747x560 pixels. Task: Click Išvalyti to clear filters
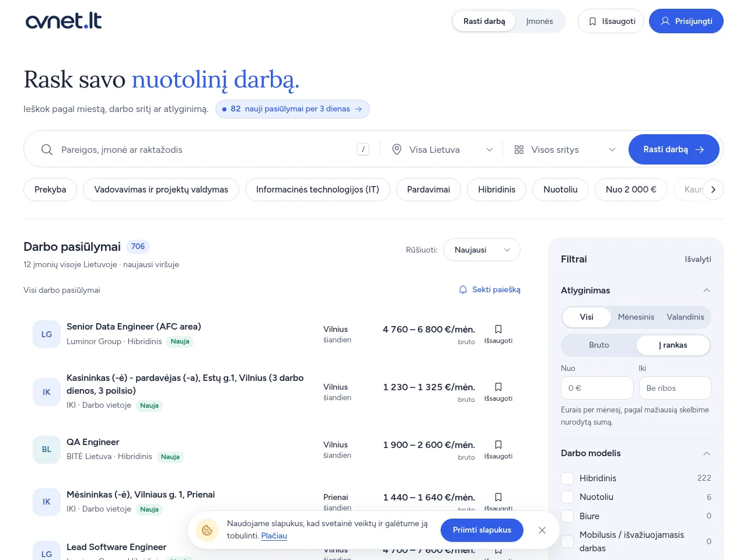(698, 259)
